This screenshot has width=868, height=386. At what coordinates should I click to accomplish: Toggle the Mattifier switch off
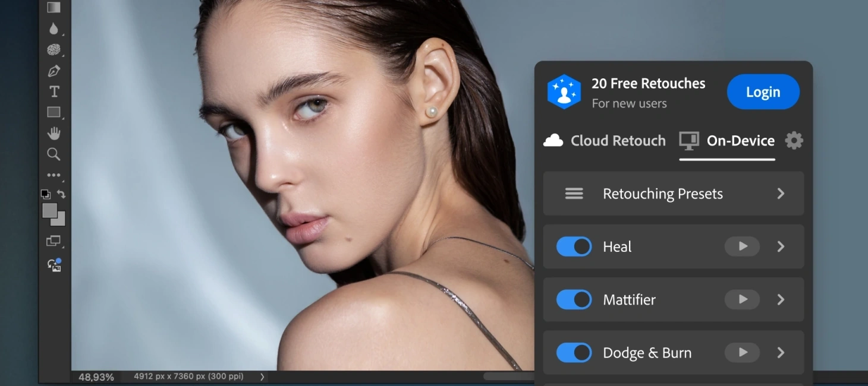[x=574, y=300]
